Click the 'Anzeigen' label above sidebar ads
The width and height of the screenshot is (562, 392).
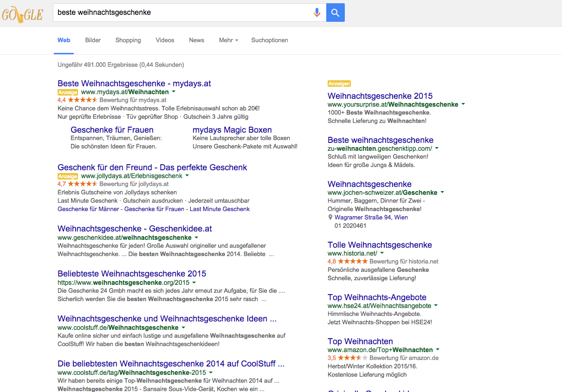339,84
